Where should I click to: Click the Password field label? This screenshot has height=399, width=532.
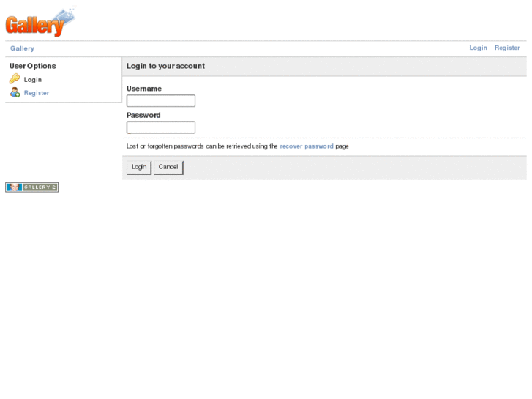(x=143, y=115)
